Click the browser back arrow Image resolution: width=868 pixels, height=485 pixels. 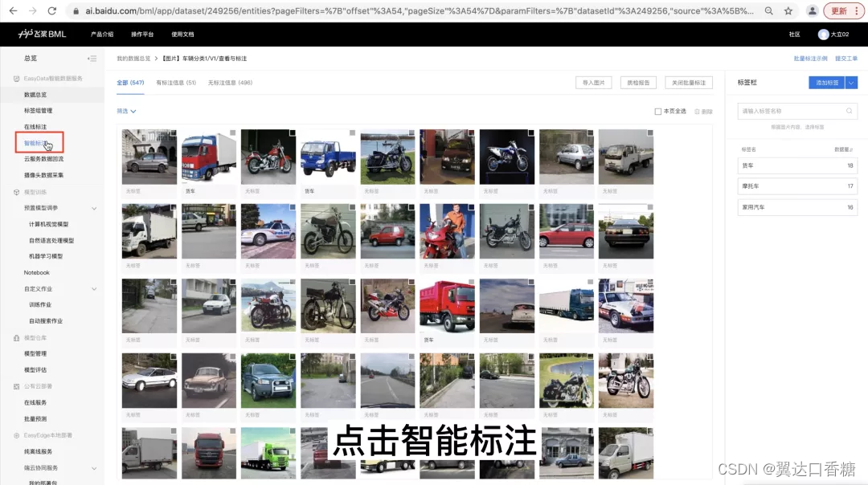pyautogui.click(x=14, y=10)
